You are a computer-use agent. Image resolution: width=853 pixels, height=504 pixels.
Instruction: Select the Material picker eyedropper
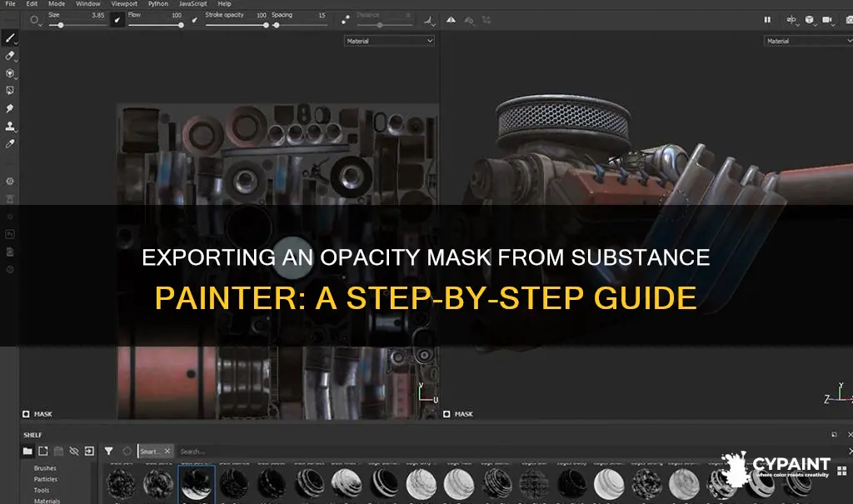[10, 143]
